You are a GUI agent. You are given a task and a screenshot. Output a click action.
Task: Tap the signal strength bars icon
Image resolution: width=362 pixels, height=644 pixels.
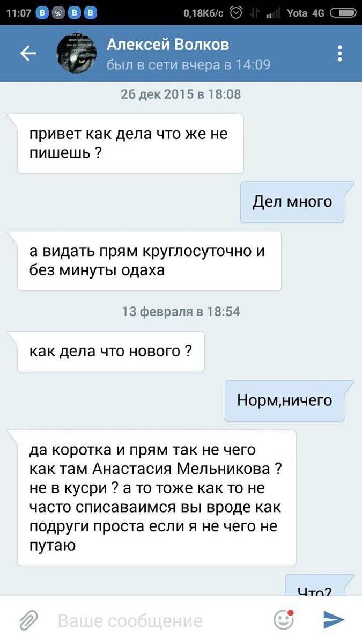coord(274,13)
